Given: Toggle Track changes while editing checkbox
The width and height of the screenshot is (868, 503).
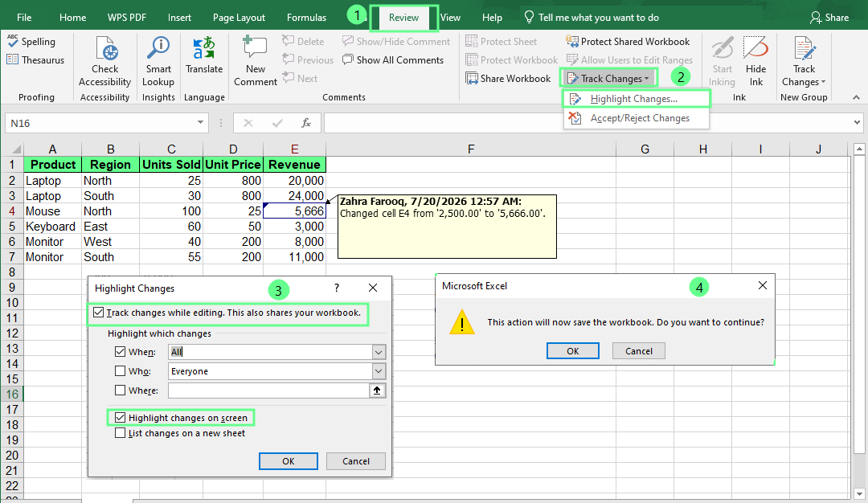Looking at the screenshot, I should pyautogui.click(x=99, y=313).
